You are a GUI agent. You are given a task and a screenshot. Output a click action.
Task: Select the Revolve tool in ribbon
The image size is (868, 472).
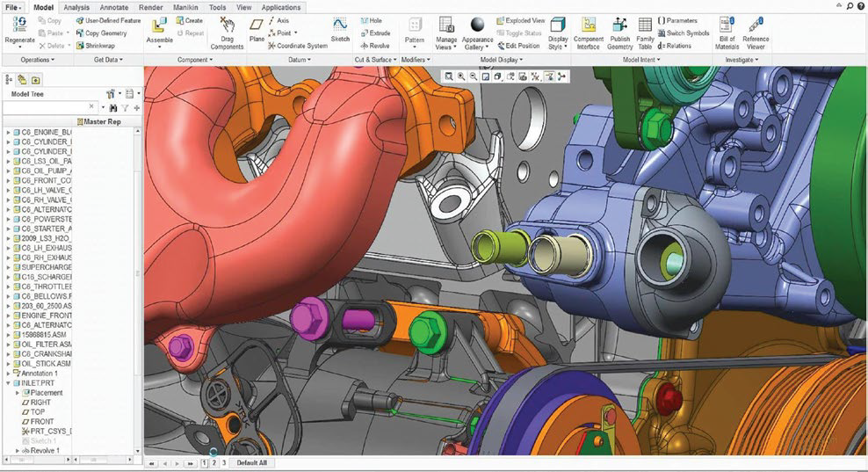point(375,46)
